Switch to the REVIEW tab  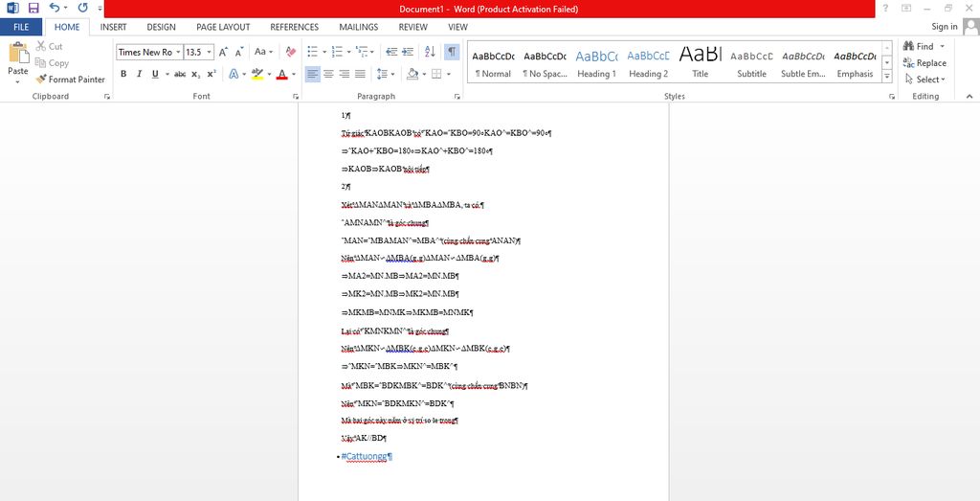coord(413,27)
